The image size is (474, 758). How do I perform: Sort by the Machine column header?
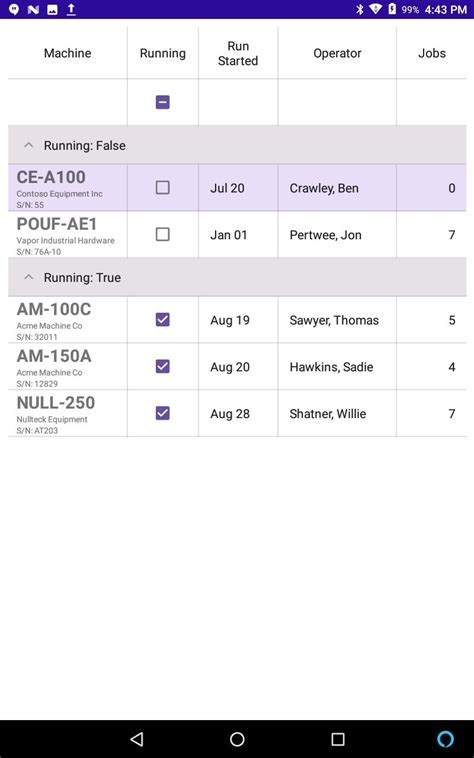[68, 53]
